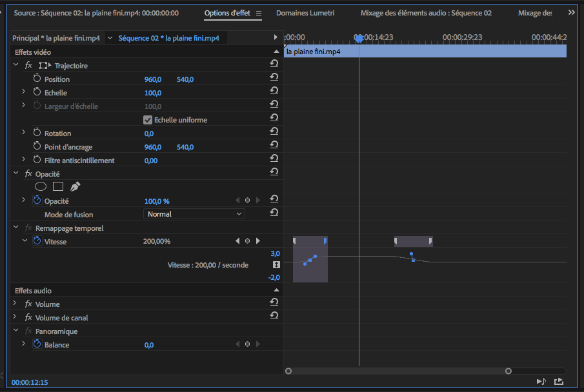This screenshot has width=584, height=392.
Task: Select the free-draw Bezier pen mask tool
Action: pos(76,186)
